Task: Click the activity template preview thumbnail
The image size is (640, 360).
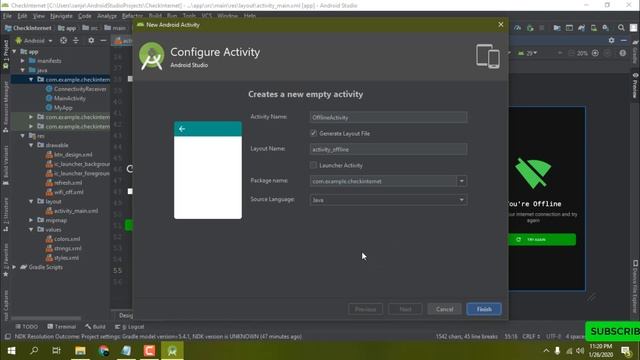Action: pos(208,170)
